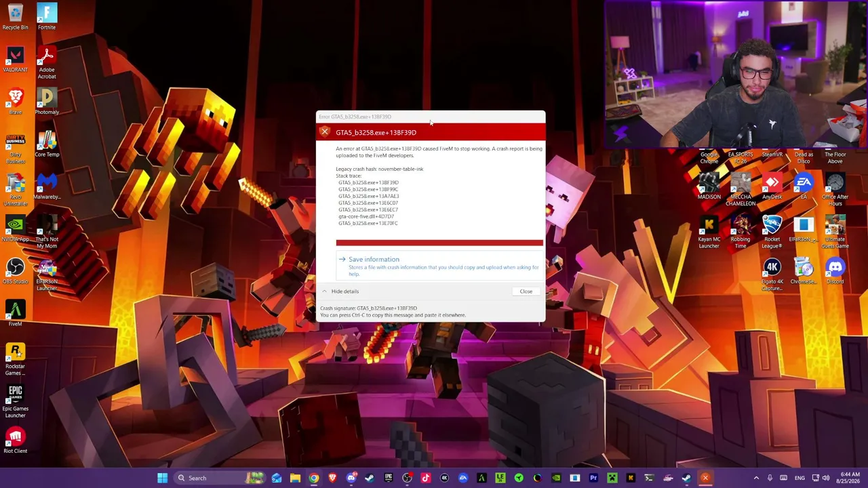This screenshot has height=488, width=868.
Task: Click the Legacy crash hash november-table-ink text
Action: coord(379,169)
